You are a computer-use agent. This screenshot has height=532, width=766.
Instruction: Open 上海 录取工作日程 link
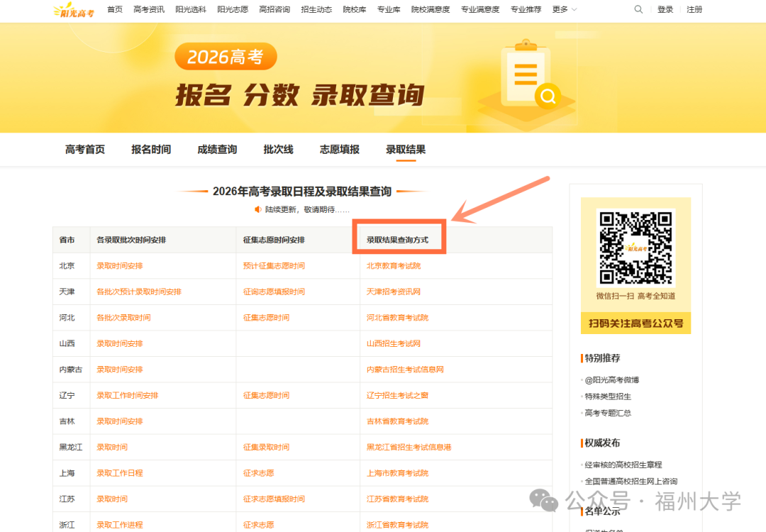point(120,473)
